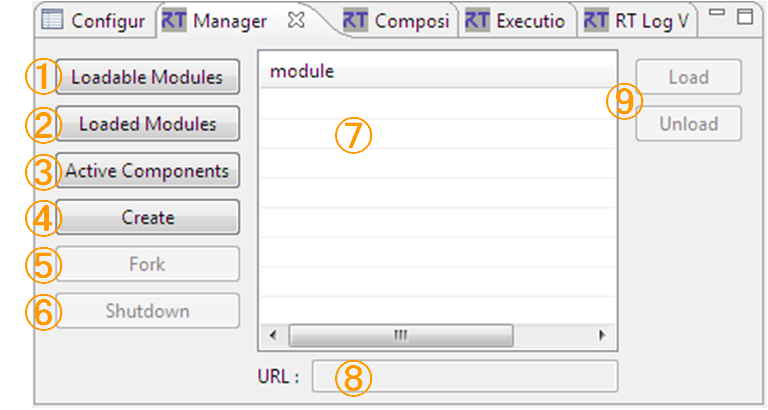Screen dimensions: 768x410
Task: Click the RT icon on RT Log V tab
Action: (596, 21)
